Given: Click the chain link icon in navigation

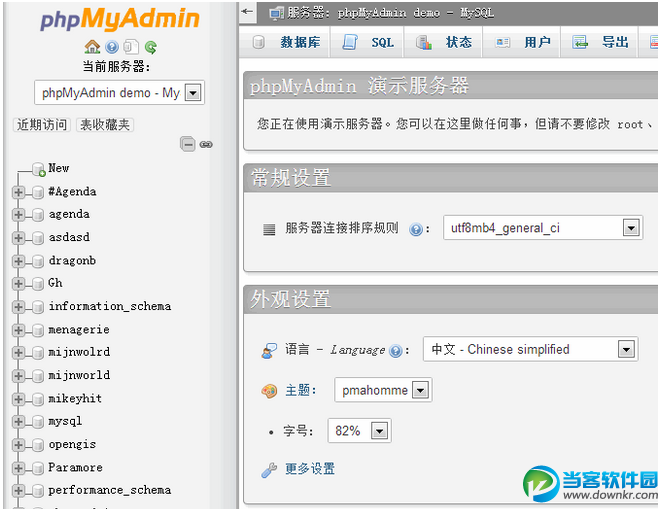Looking at the screenshot, I should point(206,145).
